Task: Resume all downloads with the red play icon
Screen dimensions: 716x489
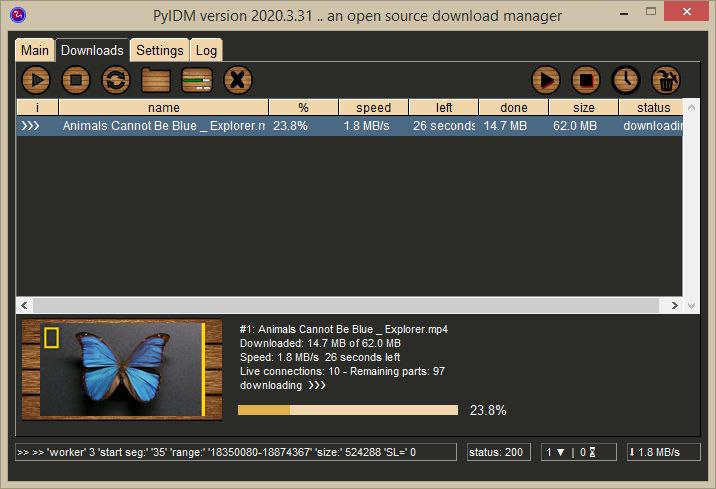Action: [546, 80]
